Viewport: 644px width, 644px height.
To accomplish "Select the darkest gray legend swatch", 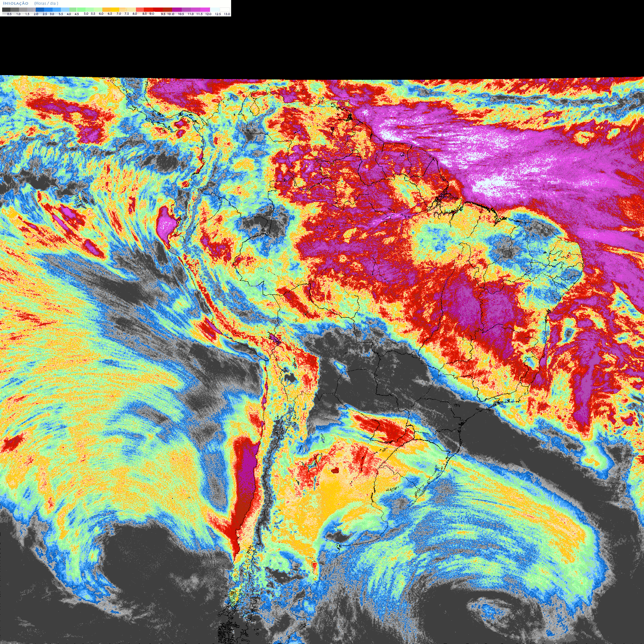I will tap(6, 10).
